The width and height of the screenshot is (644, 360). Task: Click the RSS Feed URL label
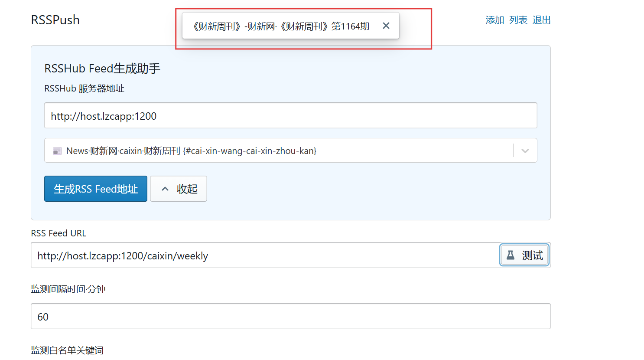coord(59,233)
